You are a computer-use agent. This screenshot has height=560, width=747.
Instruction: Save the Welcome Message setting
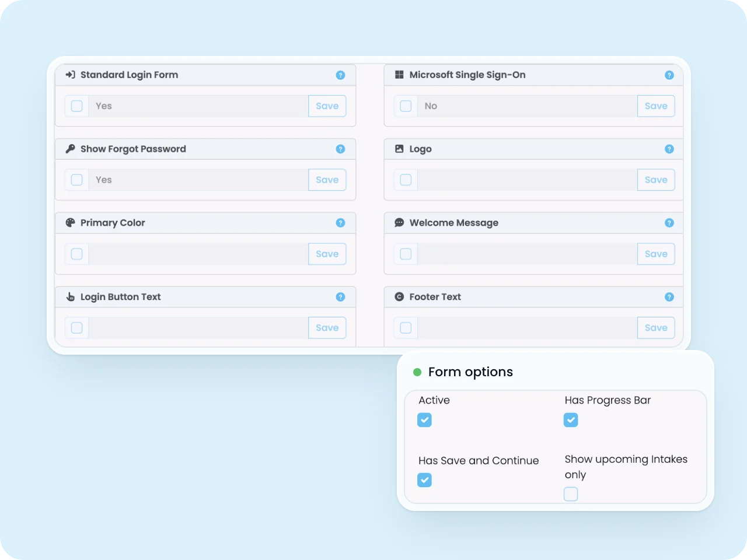656,254
